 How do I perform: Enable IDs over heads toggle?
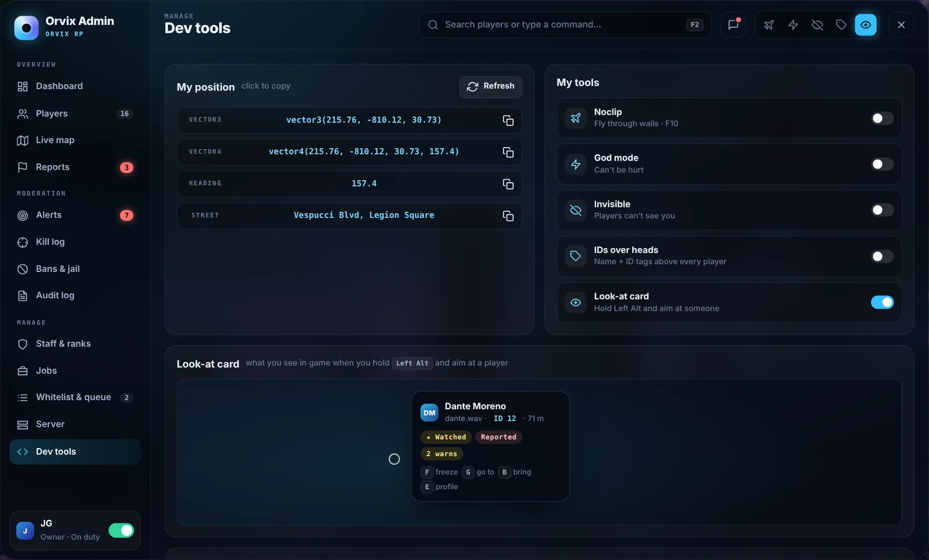[882, 257]
